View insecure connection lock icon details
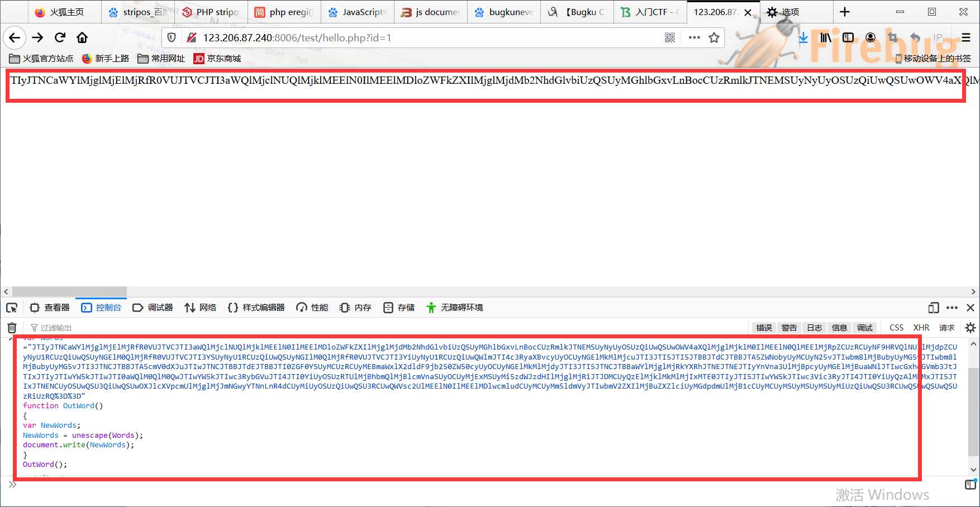The height and width of the screenshot is (507, 980). 192,37
